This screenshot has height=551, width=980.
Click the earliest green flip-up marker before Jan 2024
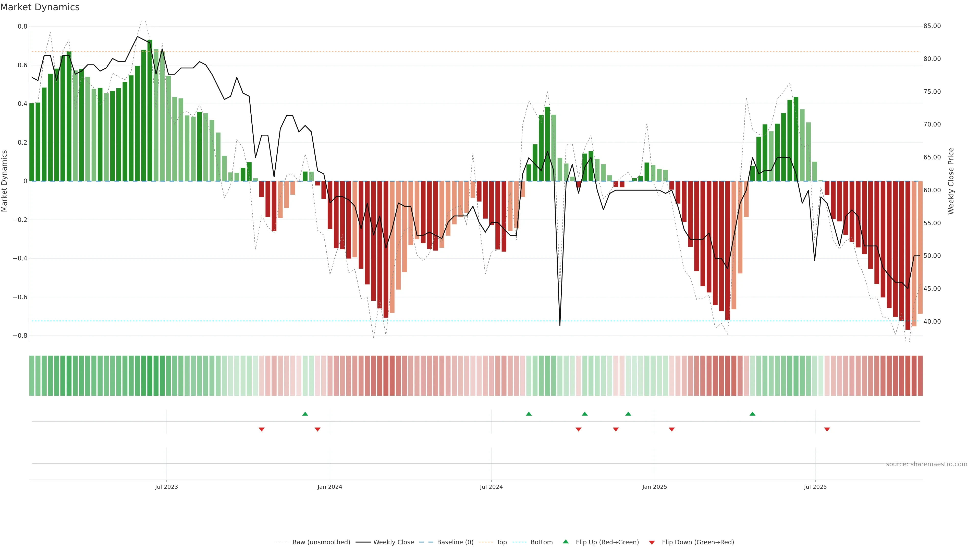click(305, 414)
